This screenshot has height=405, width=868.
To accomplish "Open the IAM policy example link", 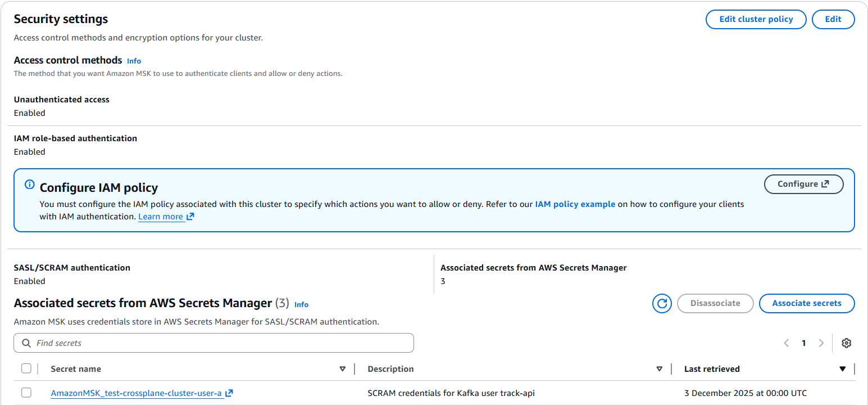I will pyautogui.click(x=575, y=204).
